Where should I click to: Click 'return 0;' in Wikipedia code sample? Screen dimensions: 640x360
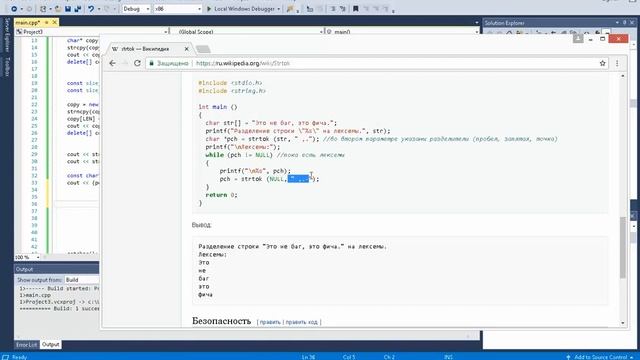pos(221,195)
